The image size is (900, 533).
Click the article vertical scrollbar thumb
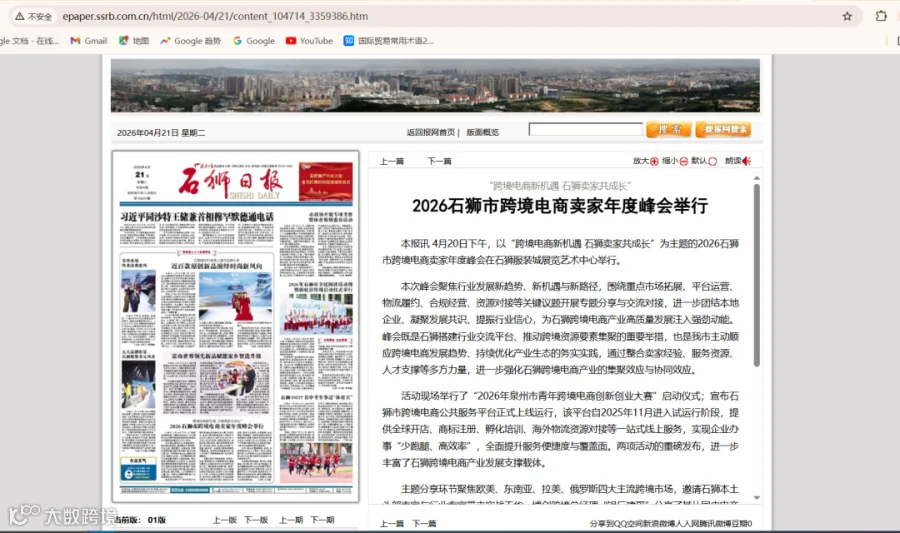[757, 275]
